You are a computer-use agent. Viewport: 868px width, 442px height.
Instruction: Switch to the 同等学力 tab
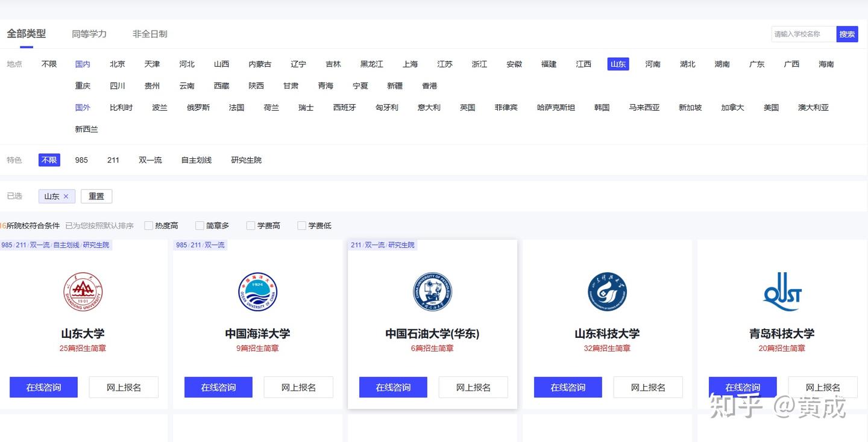tap(89, 34)
